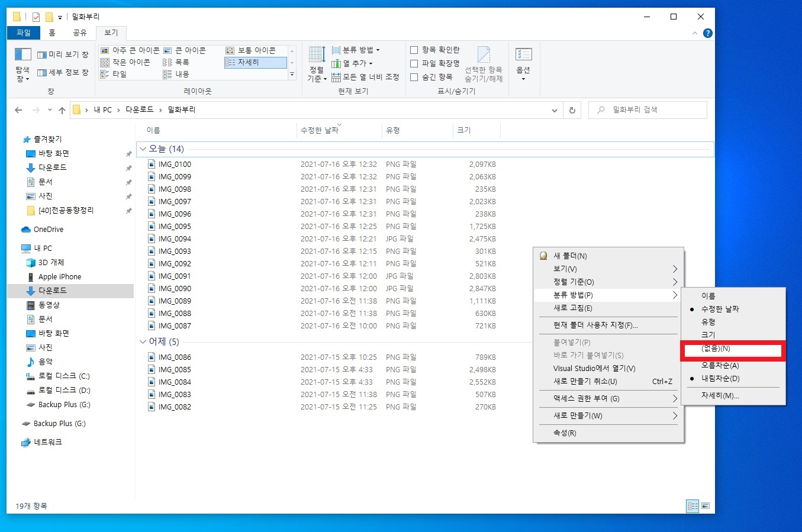Collapse the 오늘 (14) group
This screenshot has width=802, height=532.
click(143, 149)
